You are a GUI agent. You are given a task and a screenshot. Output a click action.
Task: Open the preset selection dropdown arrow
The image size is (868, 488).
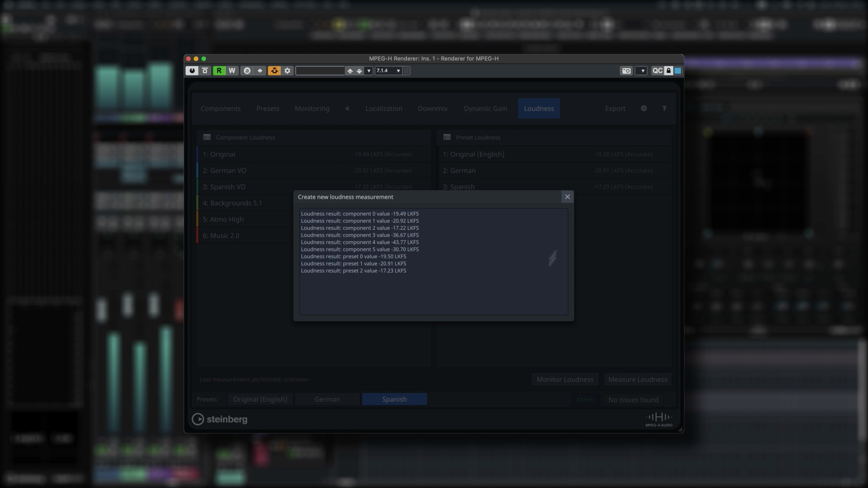point(369,71)
